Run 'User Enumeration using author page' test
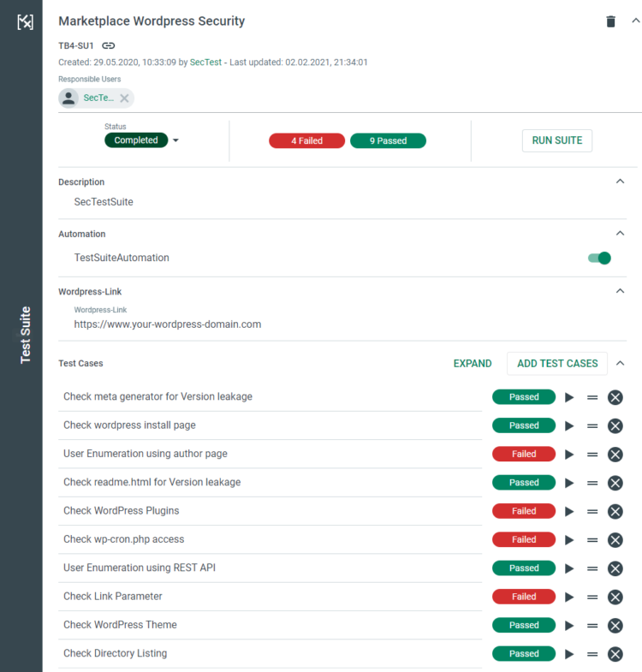Image resolution: width=642 pixels, height=672 pixels. [569, 455]
